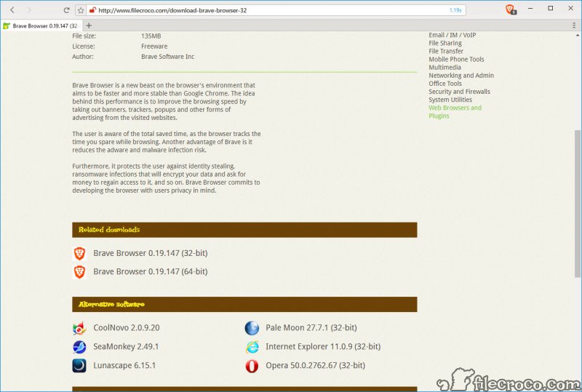The image size is (582, 392).
Task: Open Pale Moon 27.7.1 (32-bit) link
Action: [x=311, y=328]
